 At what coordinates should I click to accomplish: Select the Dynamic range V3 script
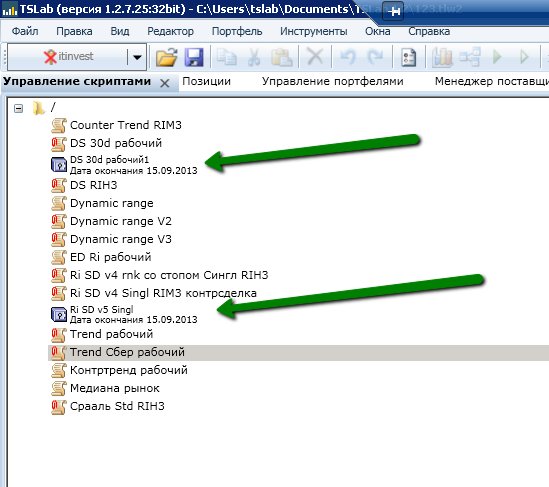pyautogui.click(x=121, y=239)
